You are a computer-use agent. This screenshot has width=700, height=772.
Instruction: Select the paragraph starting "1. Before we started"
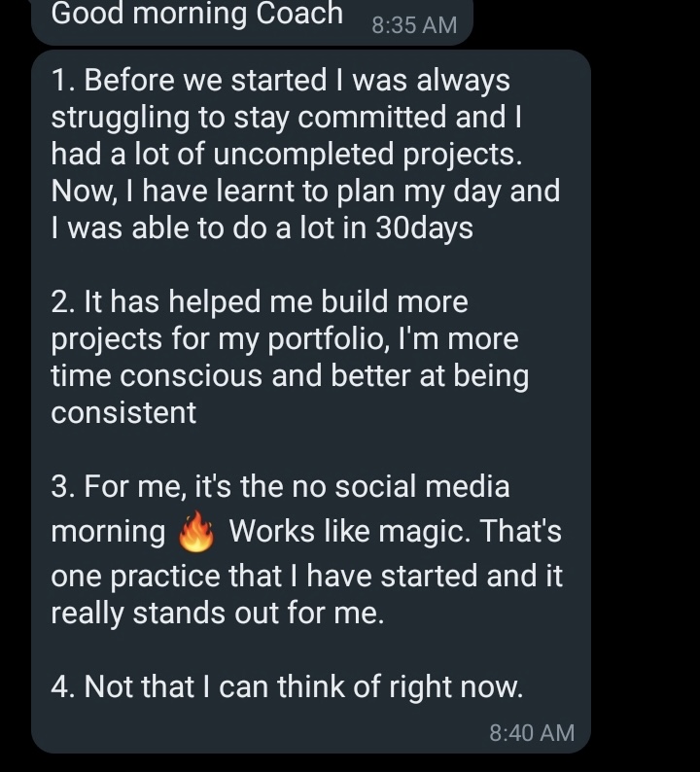point(305,155)
